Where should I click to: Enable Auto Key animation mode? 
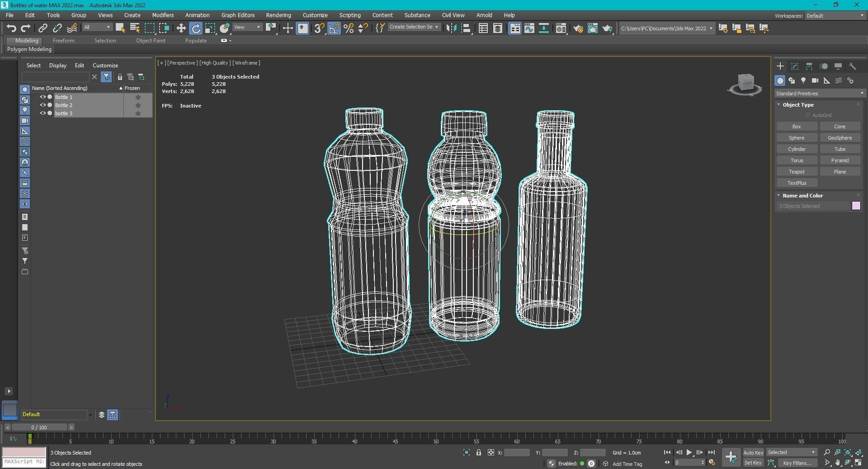pyautogui.click(x=753, y=452)
